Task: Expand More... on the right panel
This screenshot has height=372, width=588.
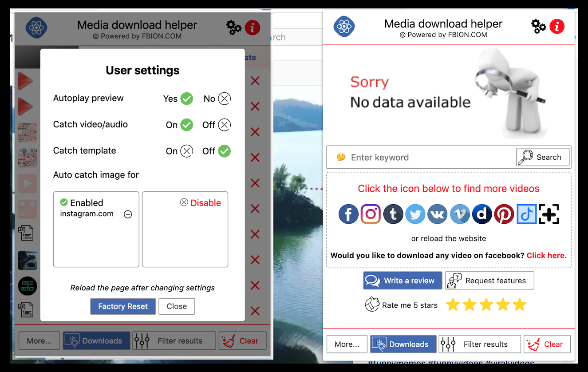Action: tap(347, 344)
